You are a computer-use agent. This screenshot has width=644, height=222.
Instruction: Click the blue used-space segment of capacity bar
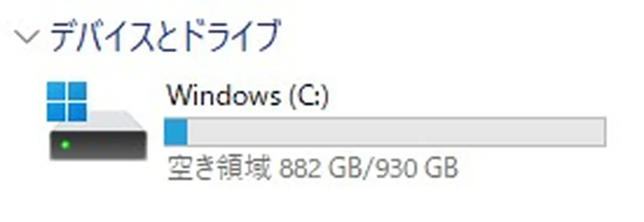[x=176, y=132]
